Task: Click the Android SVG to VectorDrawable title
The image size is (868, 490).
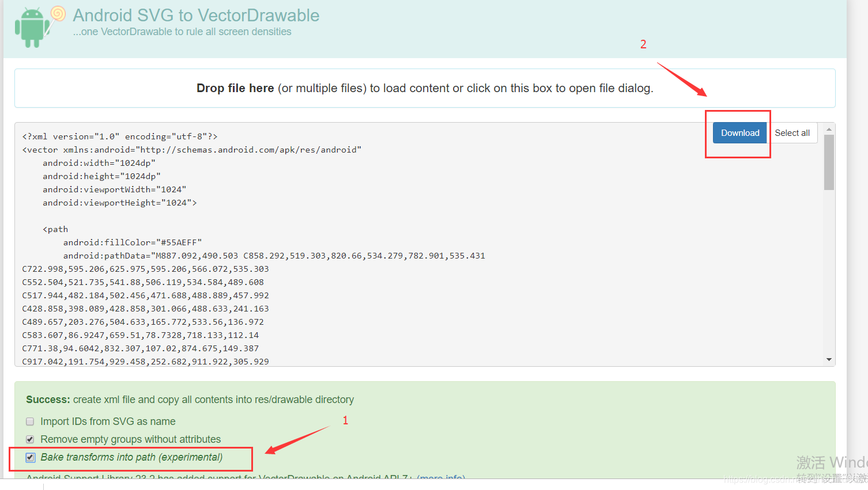Action: click(196, 15)
